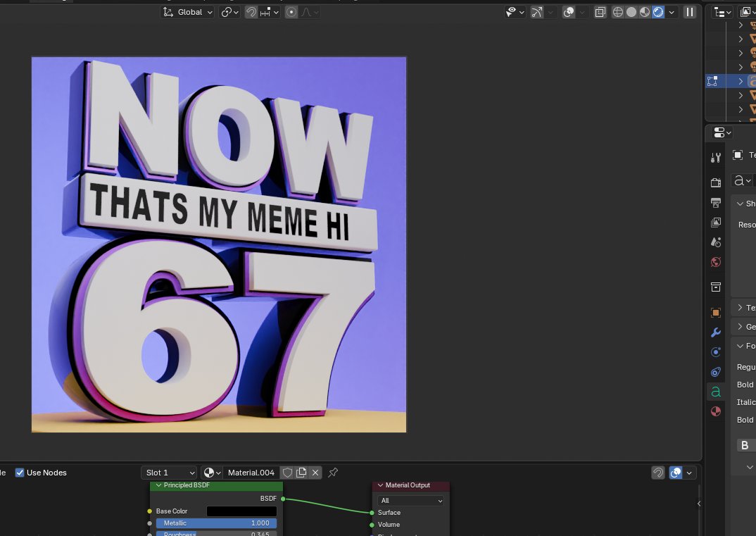
Task: Uncheck the Use Nodes checkbox
Action: pos(20,473)
